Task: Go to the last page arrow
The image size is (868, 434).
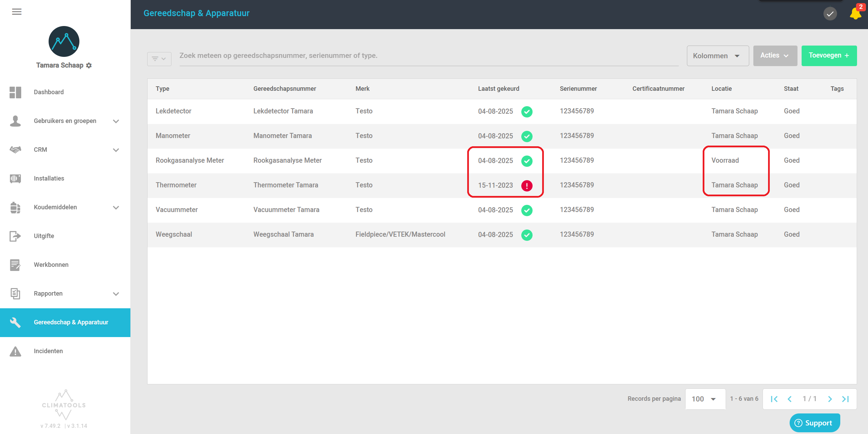Action: point(845,399)
